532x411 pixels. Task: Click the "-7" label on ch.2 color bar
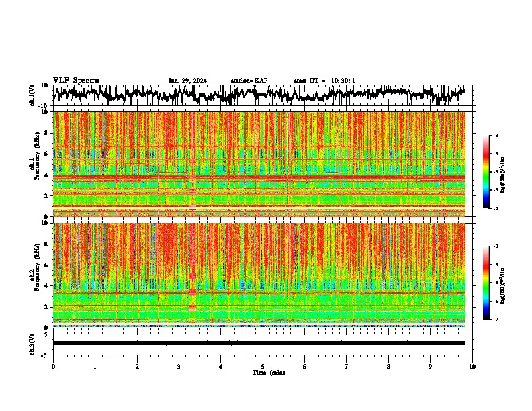tap(495, 320)
